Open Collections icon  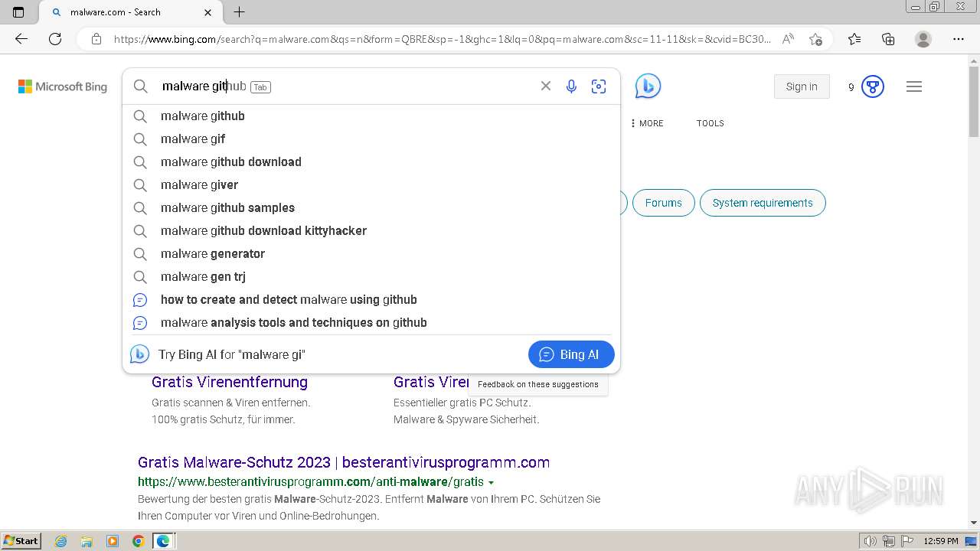point(888,39)
